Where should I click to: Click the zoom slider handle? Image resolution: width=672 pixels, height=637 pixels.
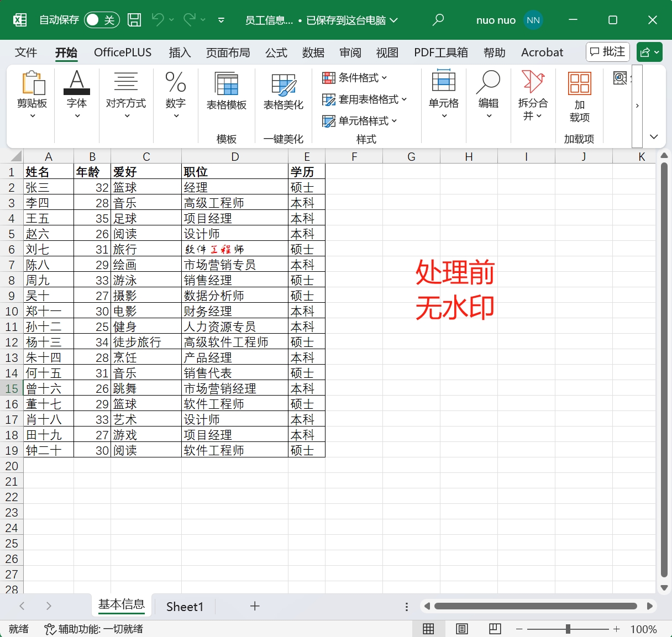[x=568, y=629]
